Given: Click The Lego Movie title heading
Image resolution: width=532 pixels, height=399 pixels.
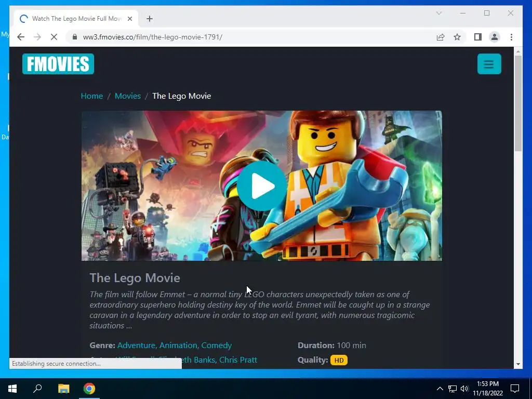Looking at the screenshot, I should (x=135, y=278).
